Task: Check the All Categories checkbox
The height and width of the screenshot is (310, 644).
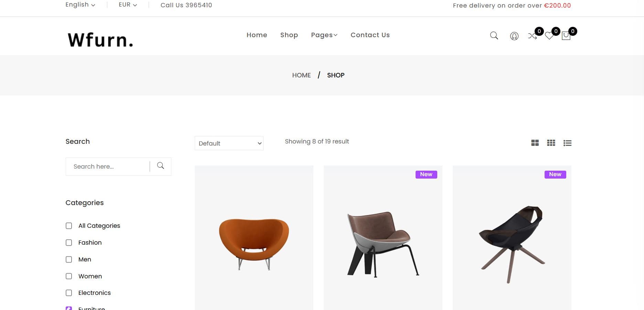Action: point(69,226)
